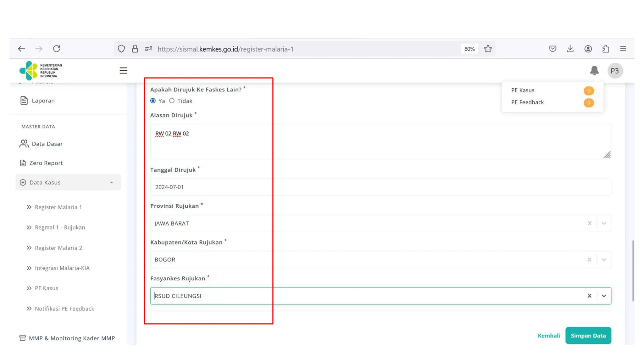Image resolution: width=644 pixels, height=362 pixels.
Task: Clear RSUD CILEUNGSI selection with X
Action: tap(589, 296)
